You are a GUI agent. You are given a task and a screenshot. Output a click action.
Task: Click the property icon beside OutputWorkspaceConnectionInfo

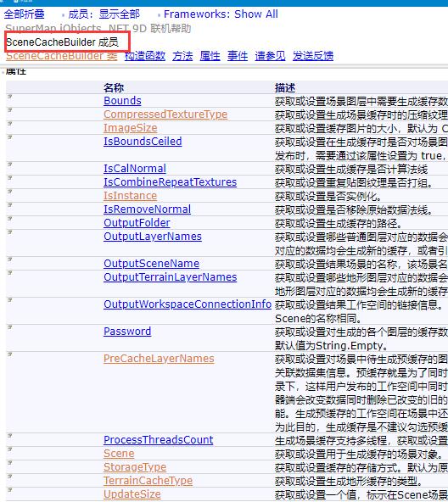pos(9,300)
